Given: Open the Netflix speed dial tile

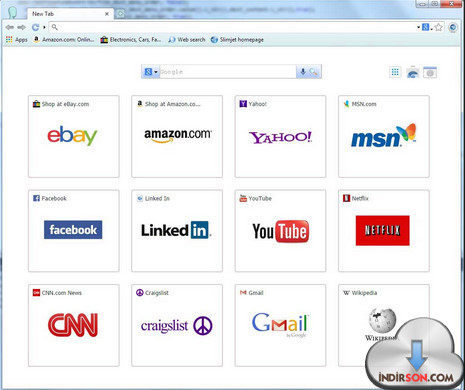Looking at the screenshot, I should [x=384, y=231].
